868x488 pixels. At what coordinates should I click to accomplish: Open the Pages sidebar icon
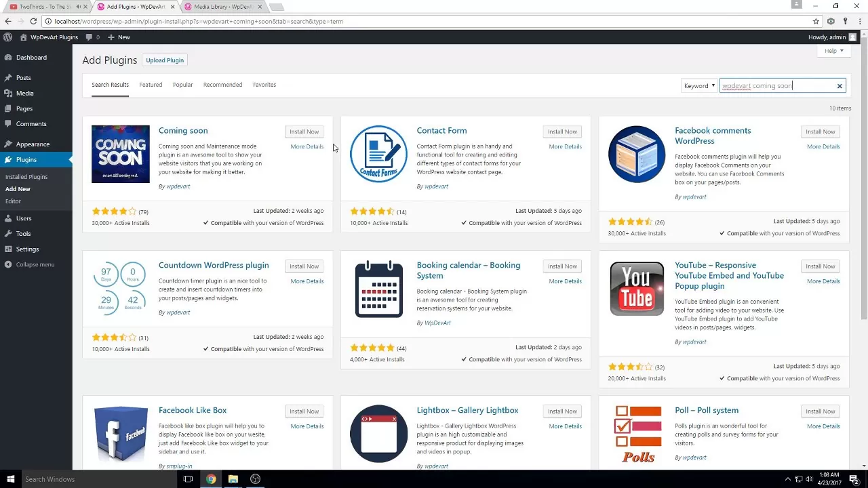click(x=8, y=108)
